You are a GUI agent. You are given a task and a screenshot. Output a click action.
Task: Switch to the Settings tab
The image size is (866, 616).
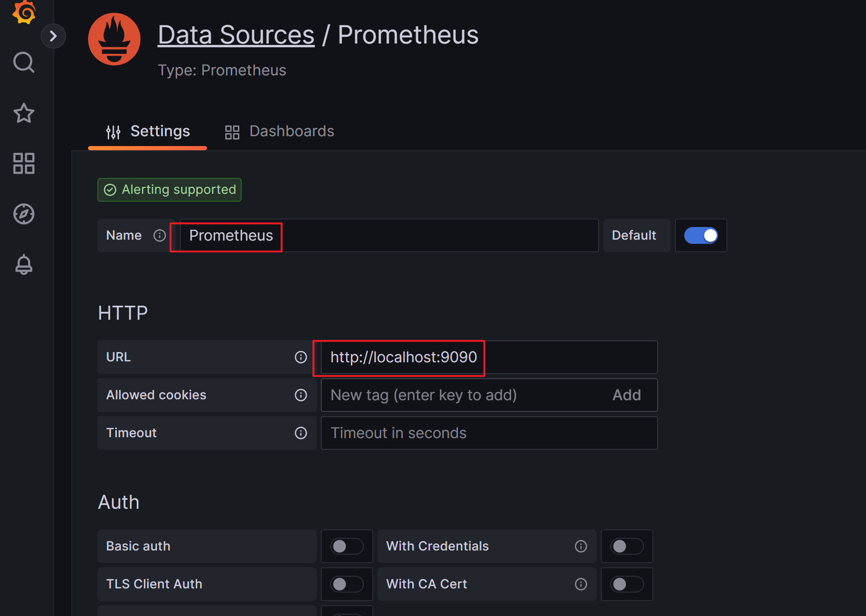point(148,132)
